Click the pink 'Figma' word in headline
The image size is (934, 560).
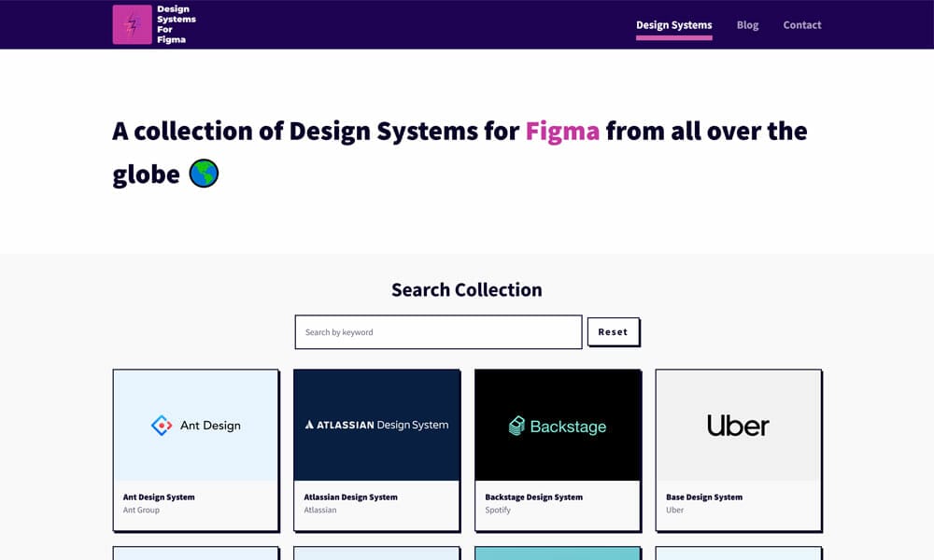(562, 132)
